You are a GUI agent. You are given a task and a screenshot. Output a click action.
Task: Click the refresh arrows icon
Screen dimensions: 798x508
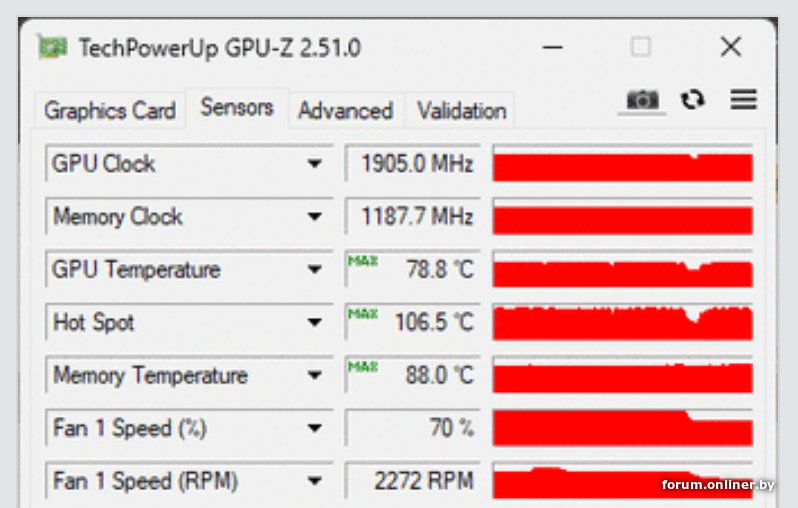coord(693,99)
